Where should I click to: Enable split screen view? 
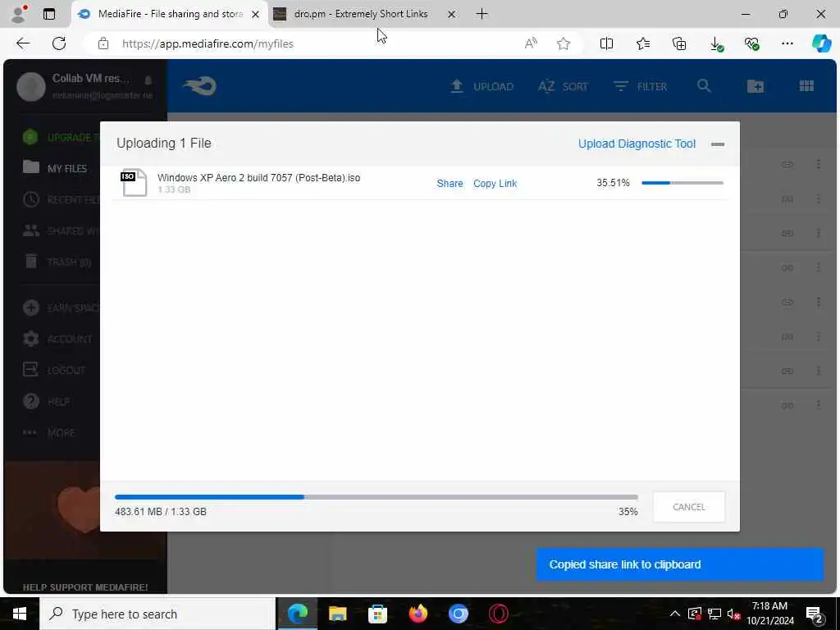(x=606, y=43)
